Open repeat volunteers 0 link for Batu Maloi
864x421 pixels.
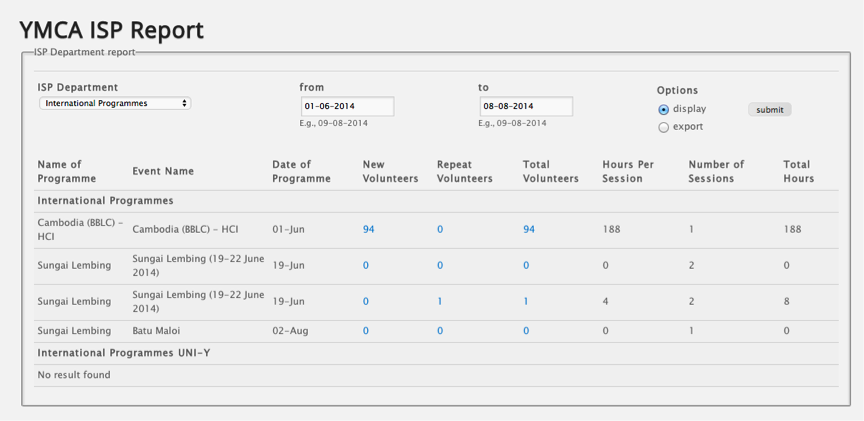440,331
